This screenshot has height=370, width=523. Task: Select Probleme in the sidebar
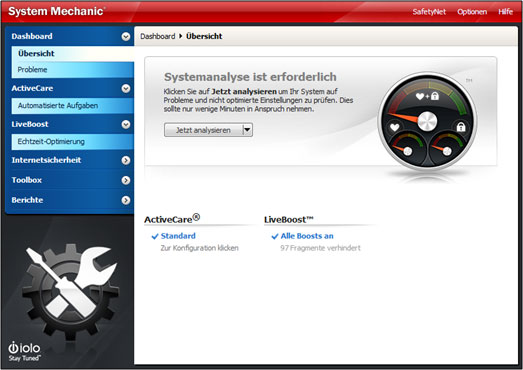point(73,69)
